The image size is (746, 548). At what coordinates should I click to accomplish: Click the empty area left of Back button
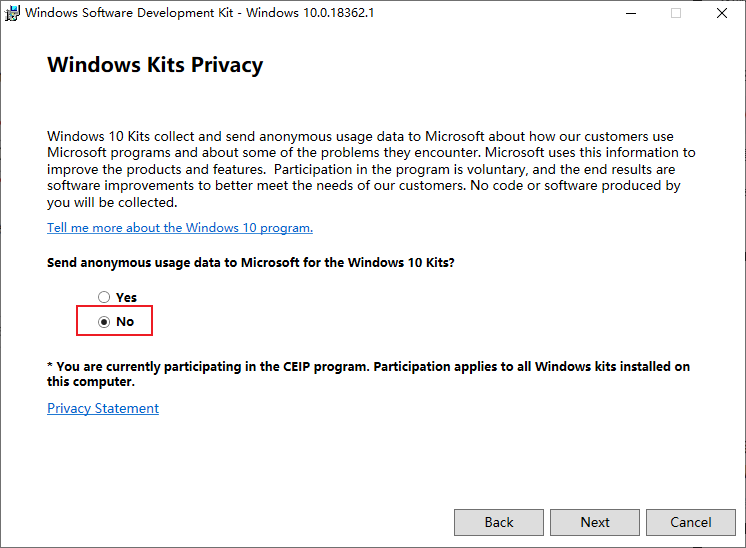[x=250, y=522]
